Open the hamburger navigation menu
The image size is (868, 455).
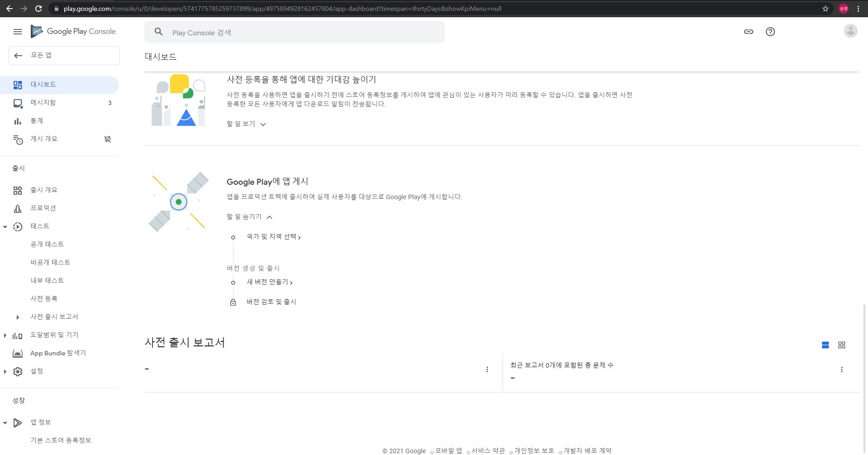click(18, 32)
